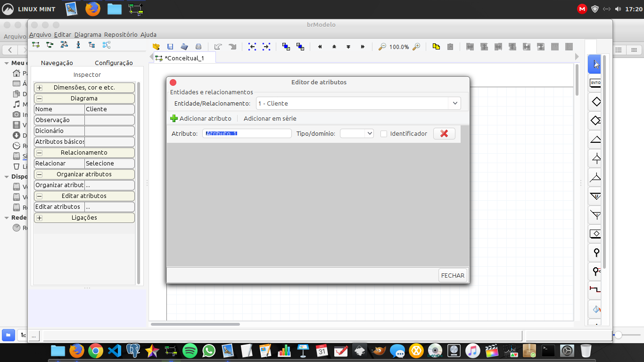Select the pointer cursor tool
Viewport: 644px width, 362px height.
(596, 64)
